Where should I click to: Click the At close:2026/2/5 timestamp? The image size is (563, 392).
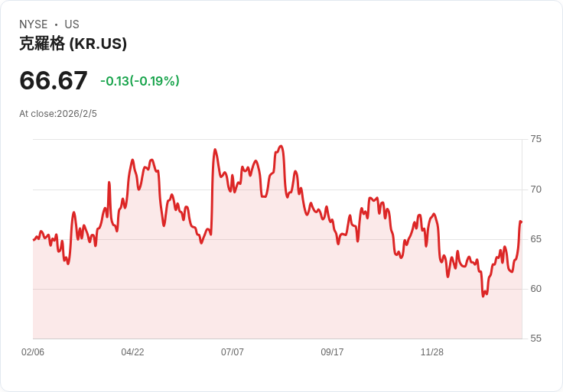58,114
